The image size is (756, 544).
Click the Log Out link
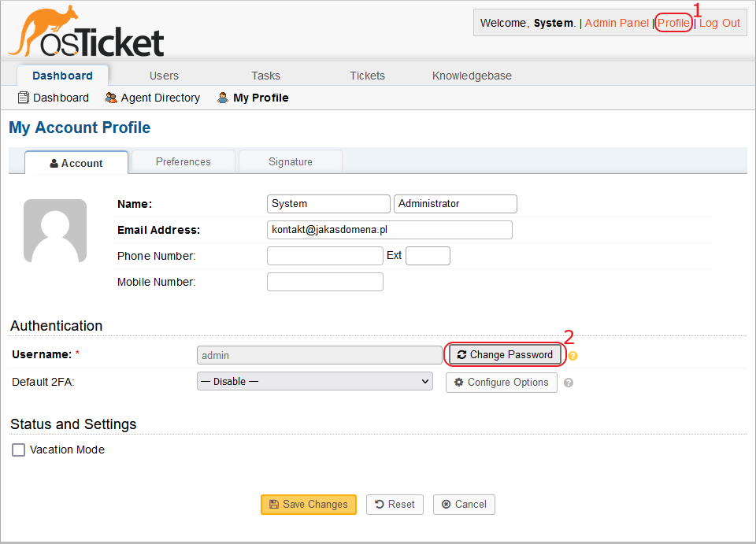coord(719,23)
